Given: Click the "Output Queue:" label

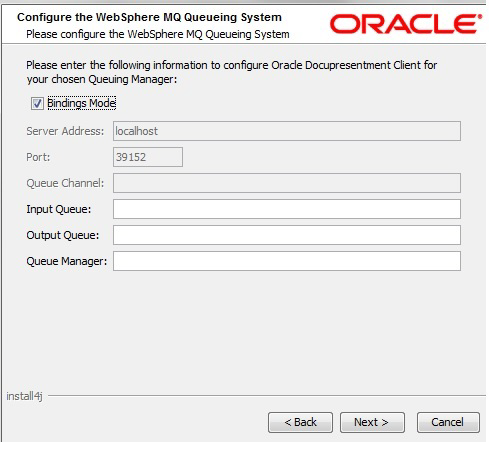Looking at the screenshot, I should (x=63, y=235).
